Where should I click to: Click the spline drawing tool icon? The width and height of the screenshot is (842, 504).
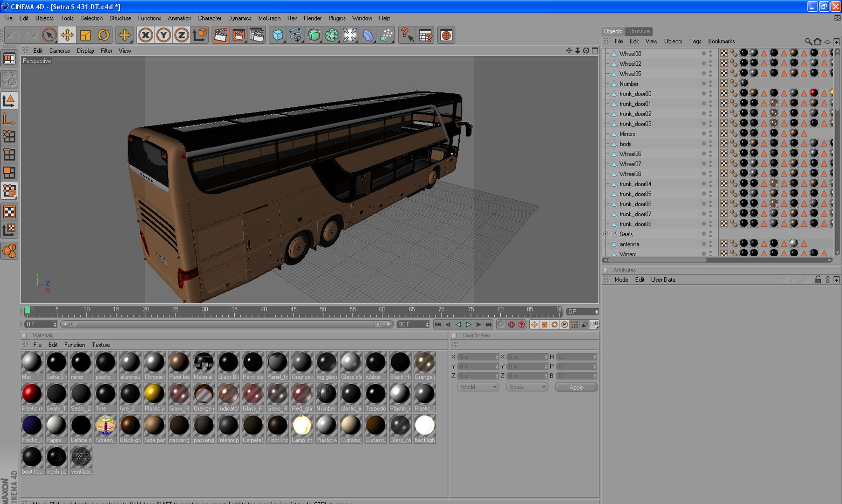(x=296, y=35)
